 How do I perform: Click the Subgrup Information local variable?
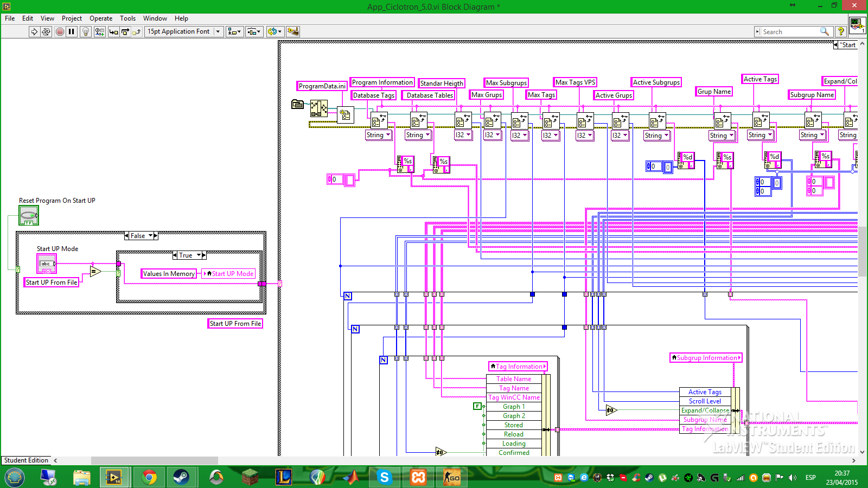pos(706,358)
